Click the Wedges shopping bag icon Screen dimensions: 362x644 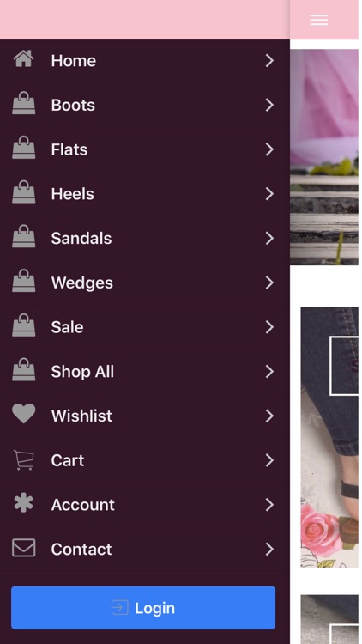pos(24,281)
